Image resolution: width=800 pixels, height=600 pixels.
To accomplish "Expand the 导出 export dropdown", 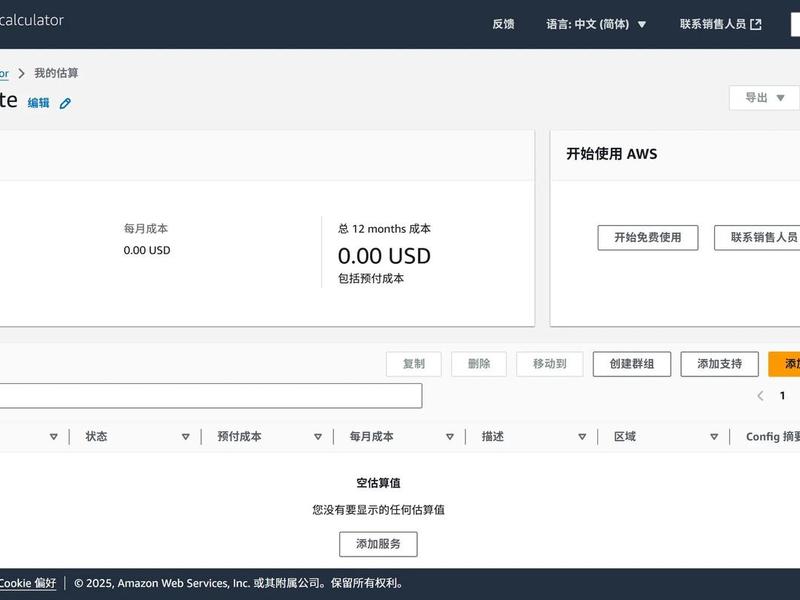I will point(764,97).
